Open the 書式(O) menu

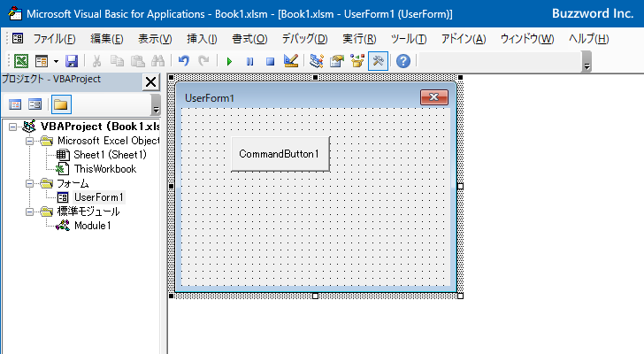(x=249, y=39)
